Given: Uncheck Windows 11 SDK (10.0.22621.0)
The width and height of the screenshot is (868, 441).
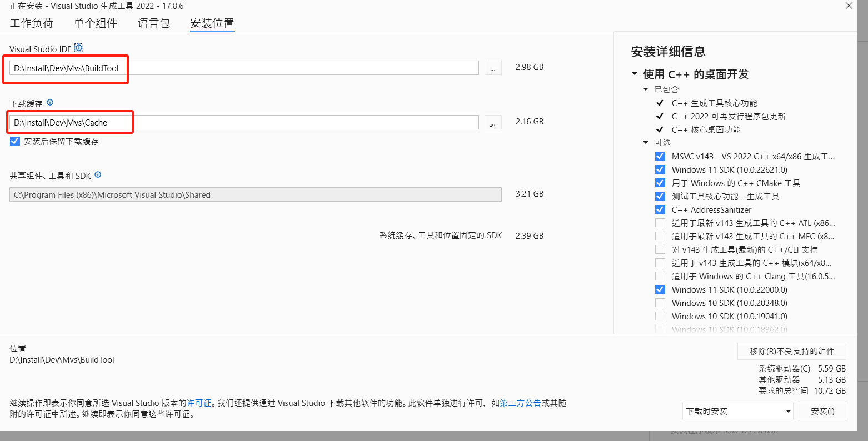Looking at the screenshot, I should point(660,170).
